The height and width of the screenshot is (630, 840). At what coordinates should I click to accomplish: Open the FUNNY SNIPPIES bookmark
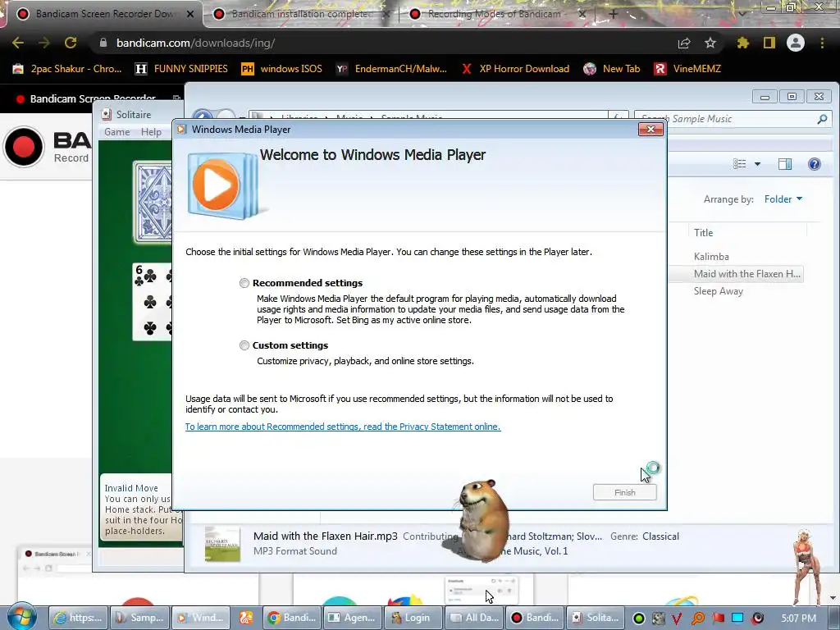[181, 69]
